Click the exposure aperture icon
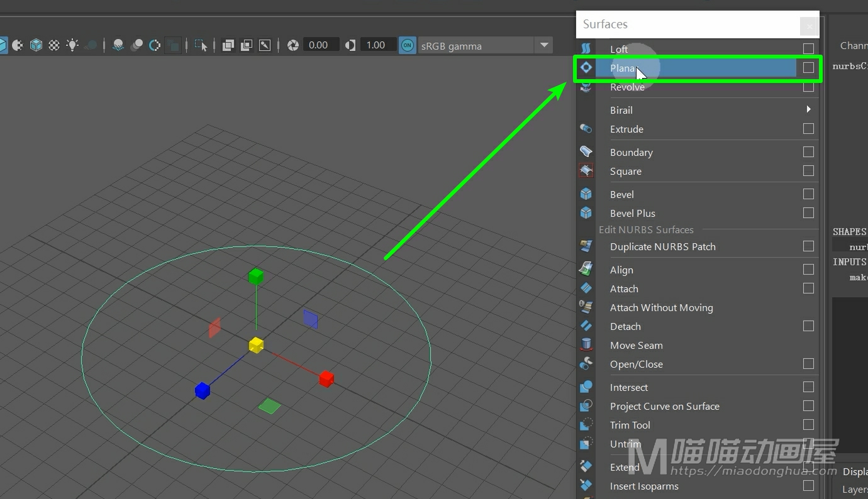Image resolution: width=868 pixels, height=499 pixels. [x=293, y=45]
